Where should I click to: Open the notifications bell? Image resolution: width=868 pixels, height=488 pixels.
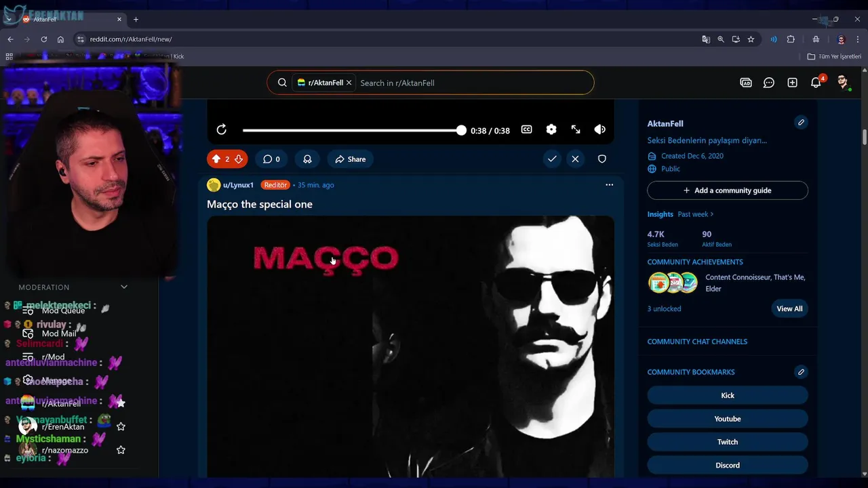816,83
